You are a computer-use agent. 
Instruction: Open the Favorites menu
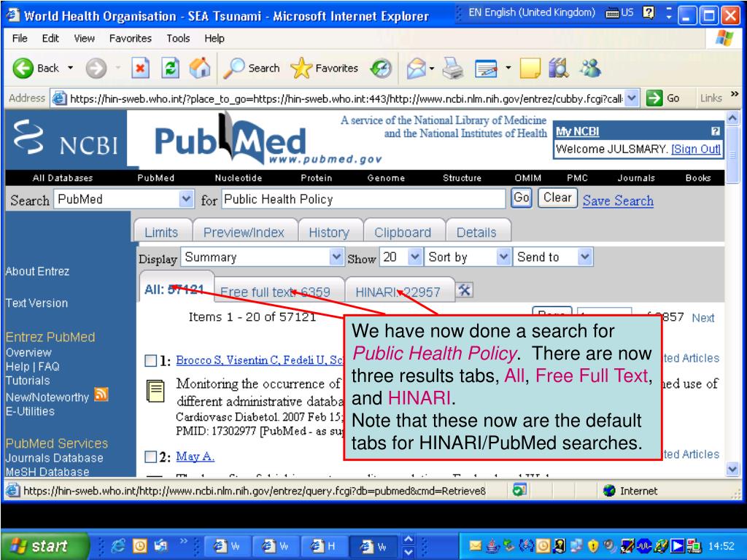130,39
